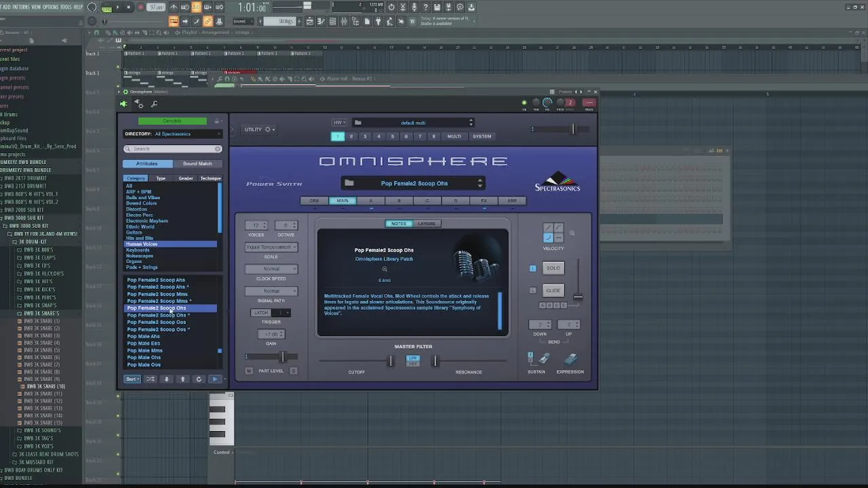
Task: Open the Equal Temperament scale dropdown
Action: pos(271,247)
